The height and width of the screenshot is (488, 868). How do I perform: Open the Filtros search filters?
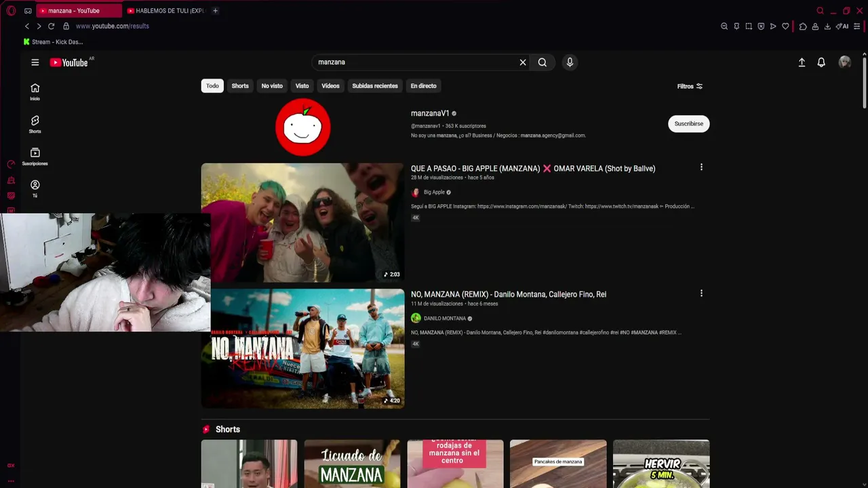click(x=690, y=86)
